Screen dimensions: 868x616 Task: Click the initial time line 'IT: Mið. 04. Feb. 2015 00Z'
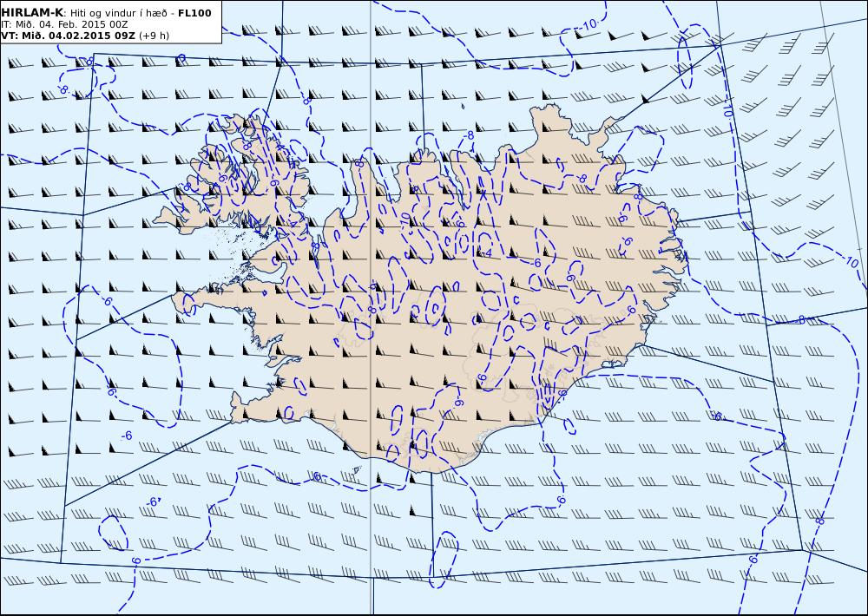coord(65,24)
